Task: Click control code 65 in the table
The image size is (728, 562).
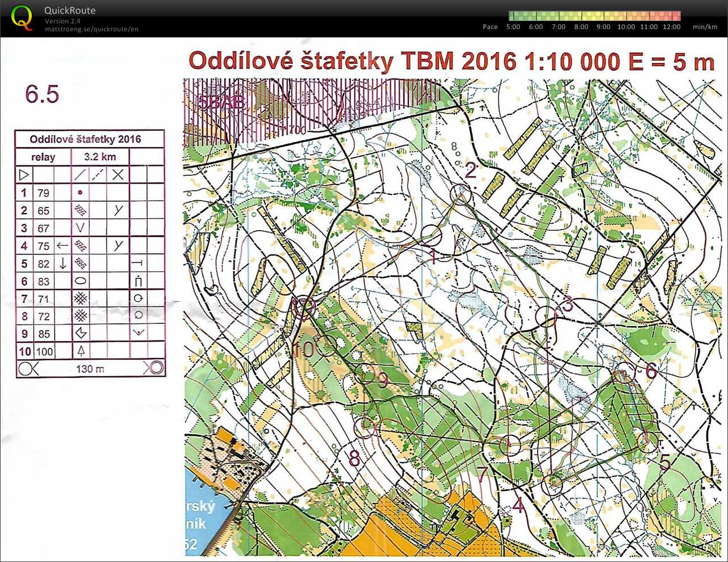Action: 44,211
